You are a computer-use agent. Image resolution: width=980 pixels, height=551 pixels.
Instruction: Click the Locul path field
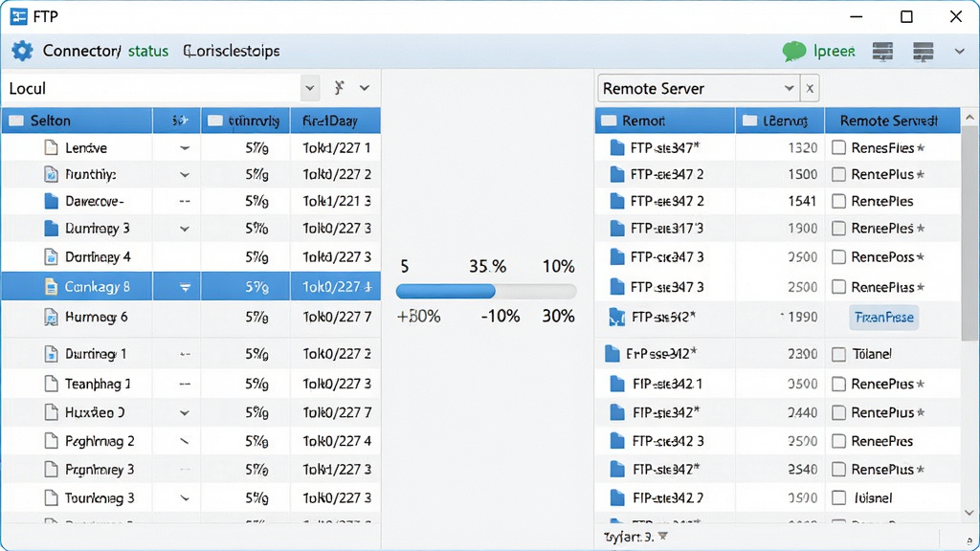coord(151,88)
